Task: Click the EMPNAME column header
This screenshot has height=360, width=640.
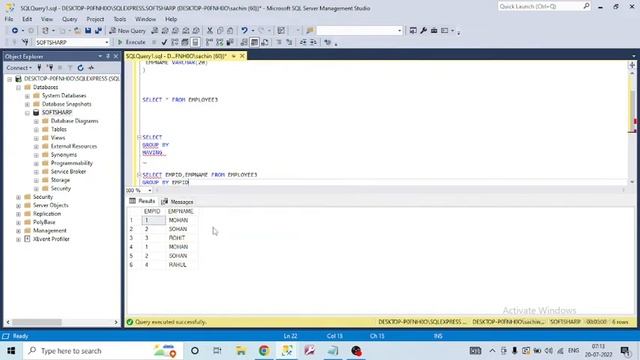Action: coord(182,211)
